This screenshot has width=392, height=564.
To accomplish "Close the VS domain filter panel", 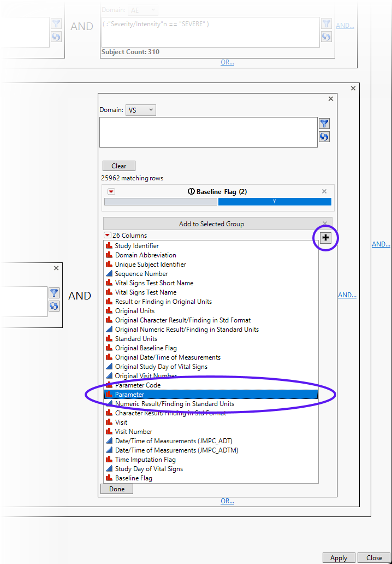I will tap(331, 98).
